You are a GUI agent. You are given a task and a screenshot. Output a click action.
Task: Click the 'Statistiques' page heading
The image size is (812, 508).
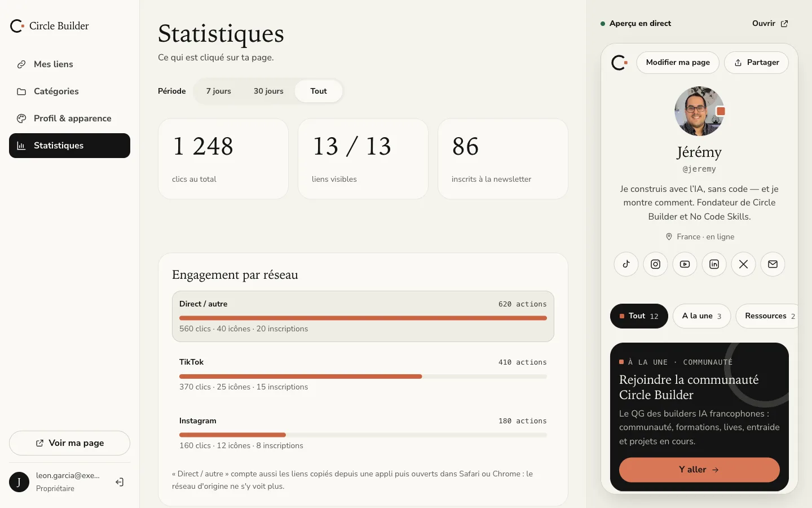(x=221, y=33)
